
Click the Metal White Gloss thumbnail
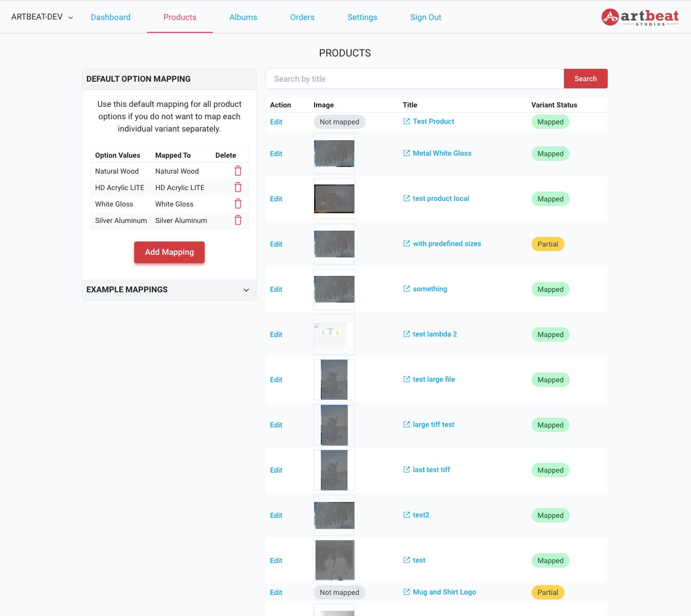(334, 154)
